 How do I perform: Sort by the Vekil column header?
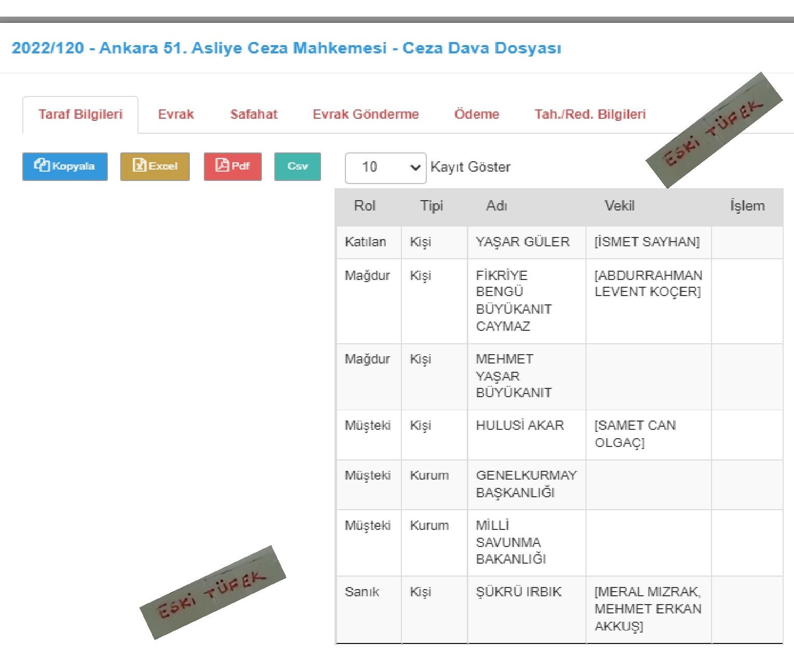619,206
